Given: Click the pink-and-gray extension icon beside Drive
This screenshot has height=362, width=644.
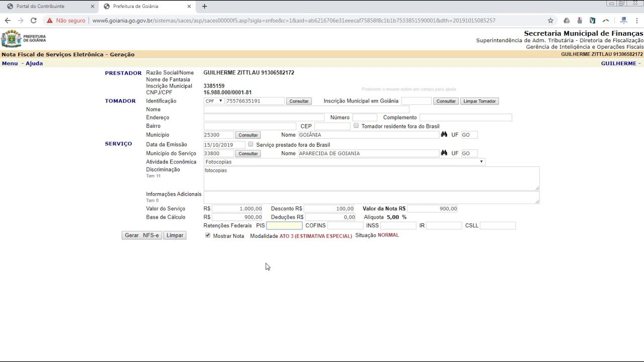Looking at the screenshot, I should point(580,21).
